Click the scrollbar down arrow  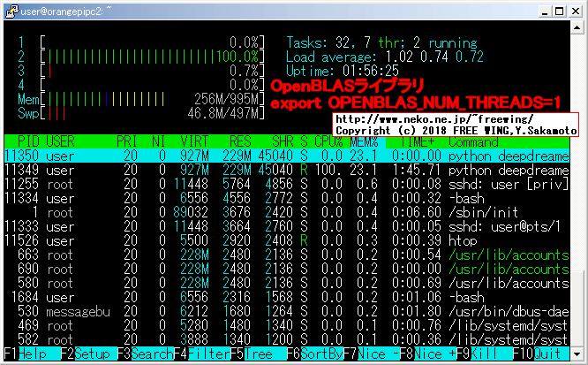pos(577,354)
